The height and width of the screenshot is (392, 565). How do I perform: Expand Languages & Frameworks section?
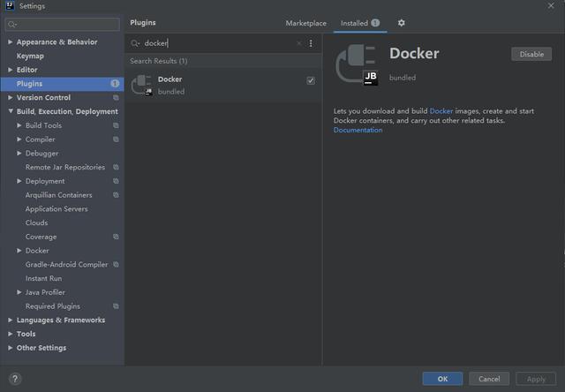pos(11,320)
